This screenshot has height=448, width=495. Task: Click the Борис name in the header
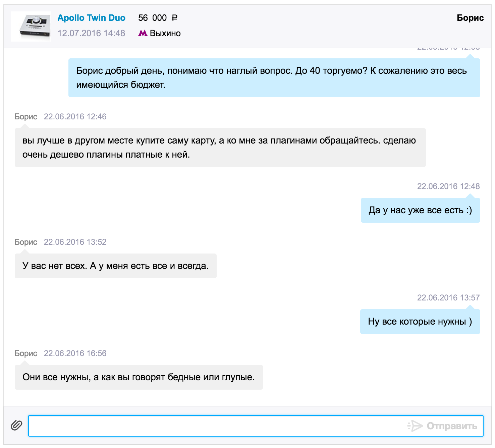(470, 18)
